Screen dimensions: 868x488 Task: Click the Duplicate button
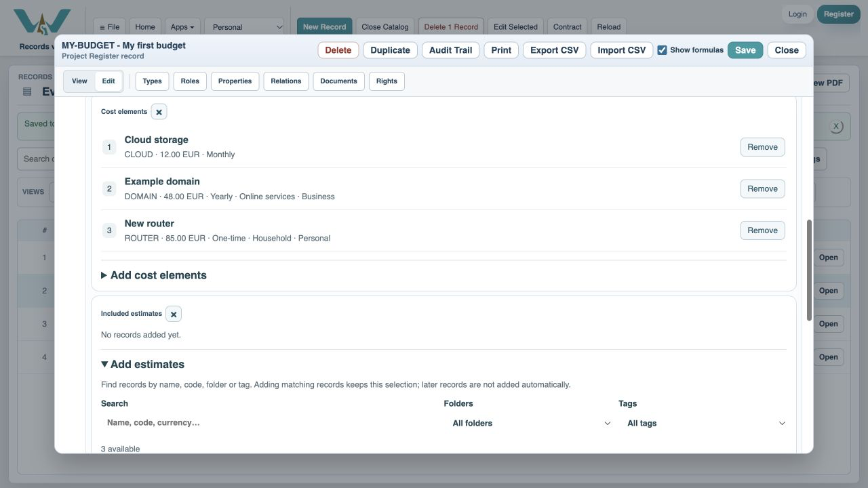coord(391,50)
